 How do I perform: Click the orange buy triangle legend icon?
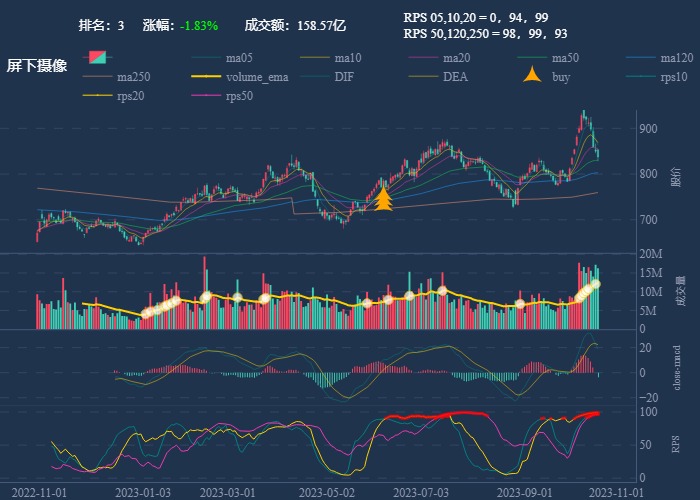(x=533, y=76)
